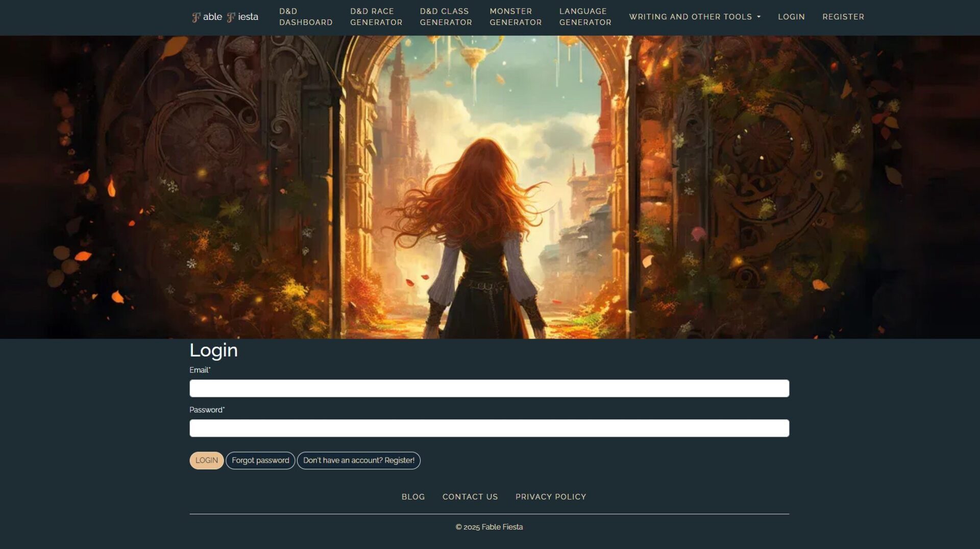The width and height of the screenshot is (980, 549).
Task: Open the Blog footer link
Action: tap(413, 496)
